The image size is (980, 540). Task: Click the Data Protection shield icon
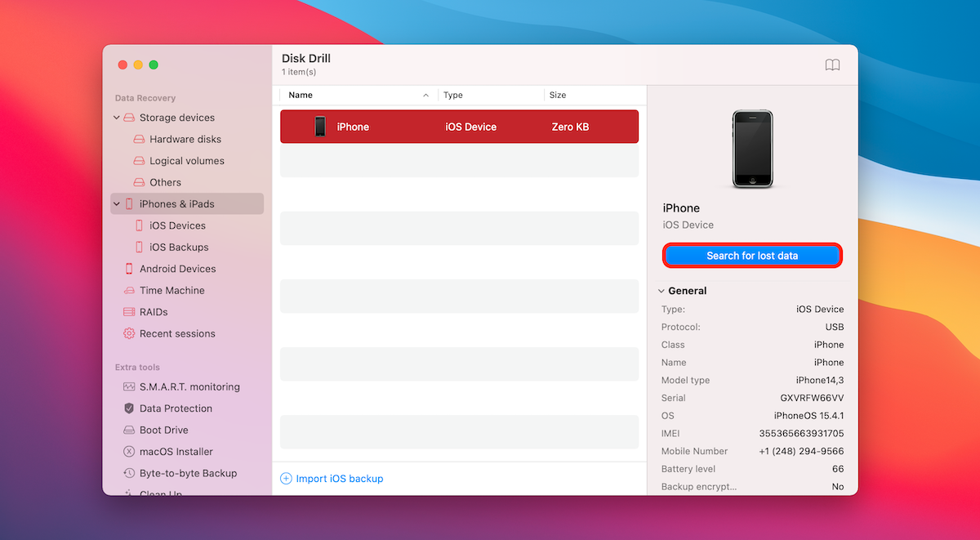[129, 408]
